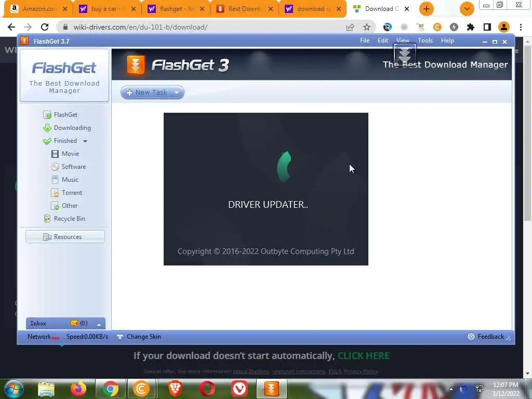Click the Inbox mail envelope icon
Viewport: 532px width, 399px height.
[74, 323]
